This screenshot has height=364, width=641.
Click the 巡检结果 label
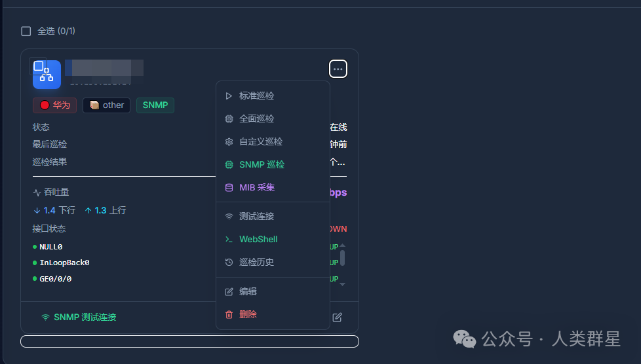click(x=49, y=162)
